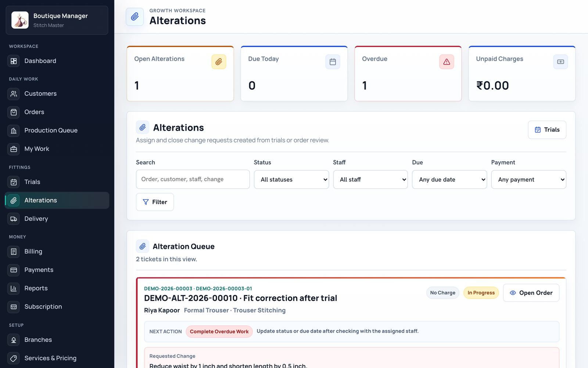Screen dimensions: 588x368
Task: Click the Services & Pricing tag icon
Action: click(x=14, y=358)
